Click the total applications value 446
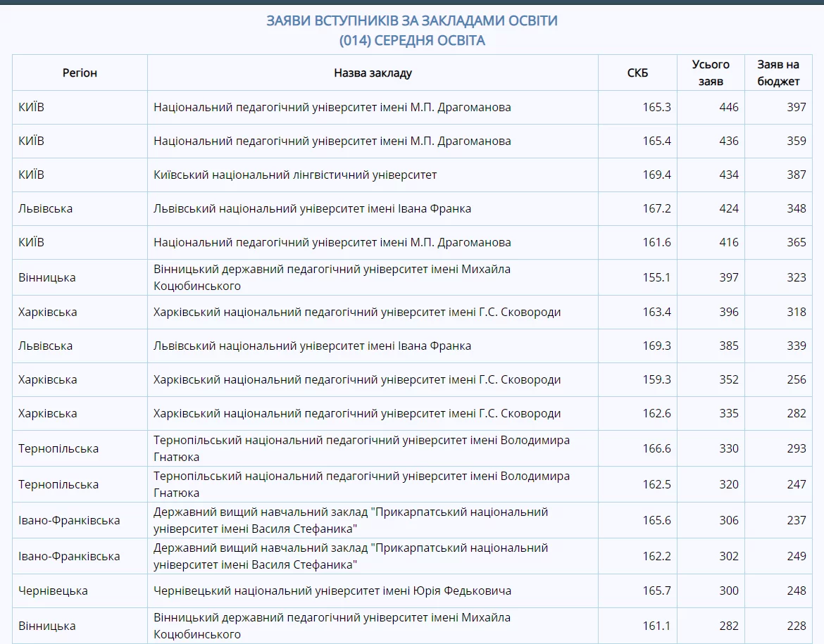Viewport: 824px width, 644px height. pos(729,107)
